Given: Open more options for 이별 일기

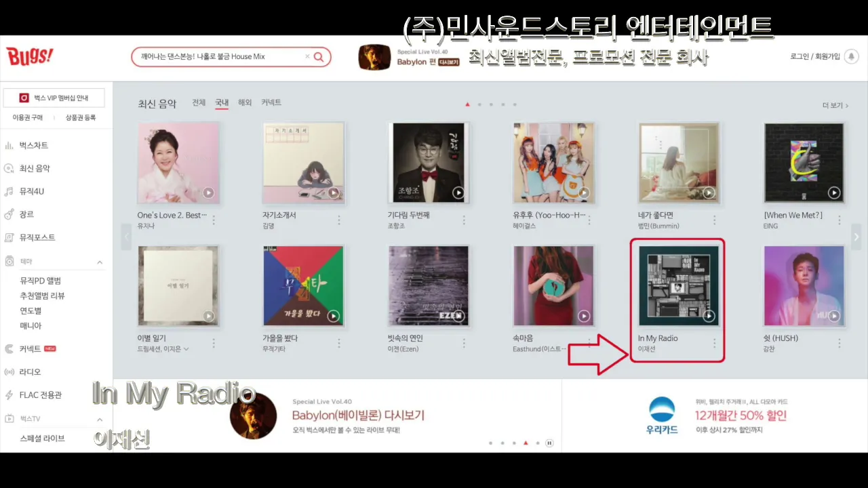Looking at the screenshot, I should click(214, 344).
